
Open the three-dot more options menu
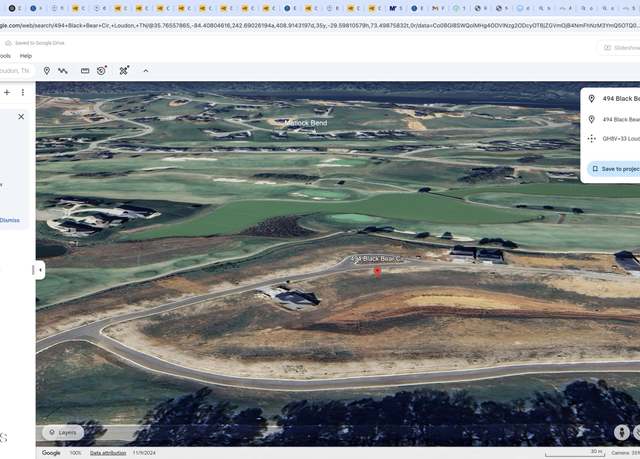(x=23, y=93)
